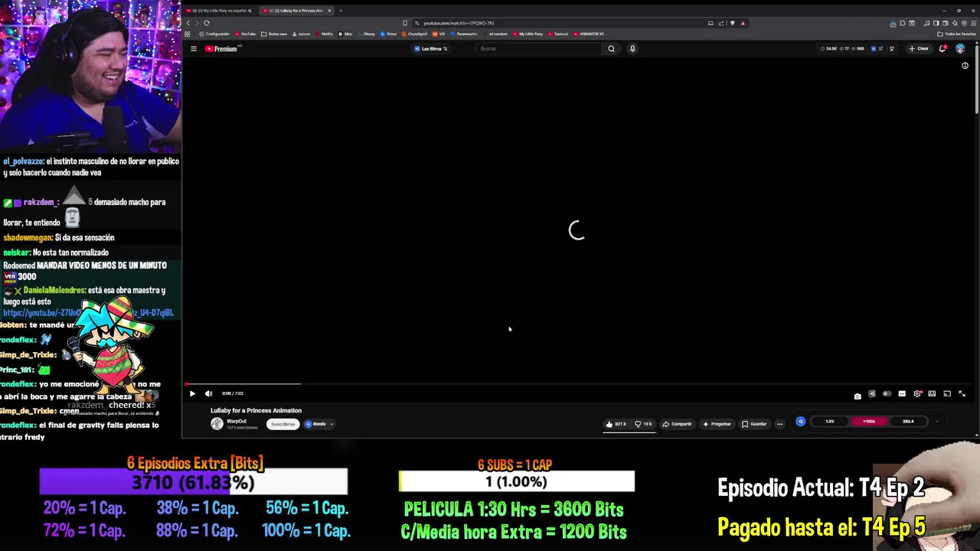Image resolution: width=980 pixels, height=551 pixels.
Task: Expand the Todos los favoritos folder
Action: 956,34
